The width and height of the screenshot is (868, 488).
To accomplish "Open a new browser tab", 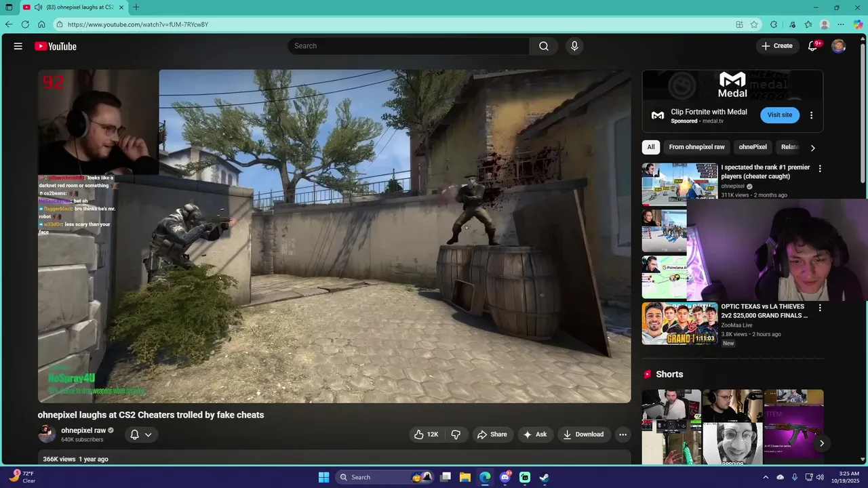I will click(136, 7).
